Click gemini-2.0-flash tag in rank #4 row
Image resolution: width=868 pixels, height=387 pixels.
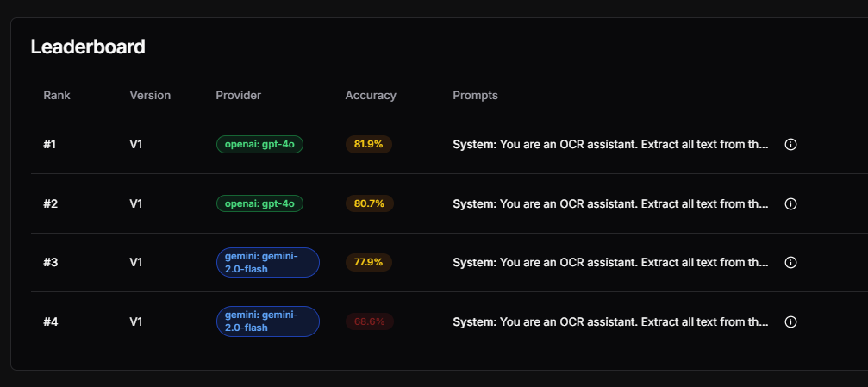[x=267, y=321]
